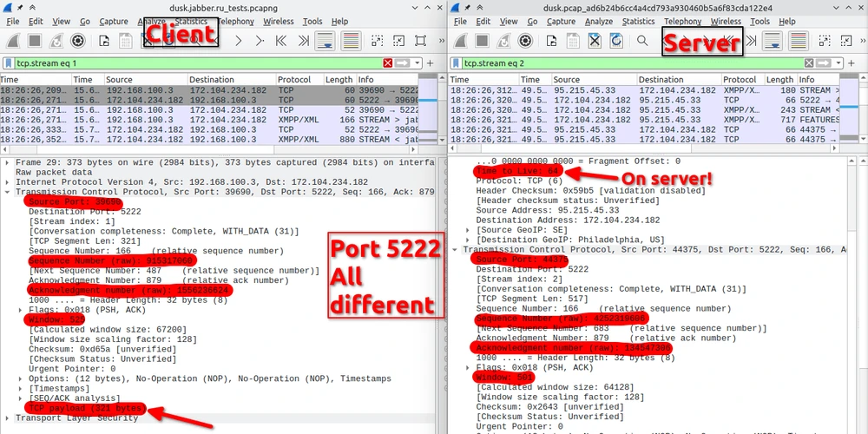The width and height of the screenshot is (868, 434).
Task: Open Capture menu in the client window
Action: [x=114, y=21]
